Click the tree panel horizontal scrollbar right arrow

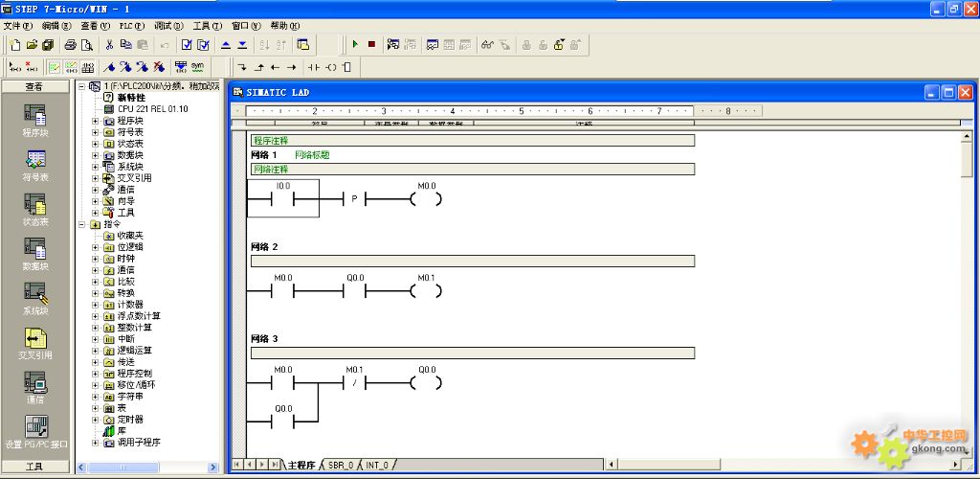213,468
